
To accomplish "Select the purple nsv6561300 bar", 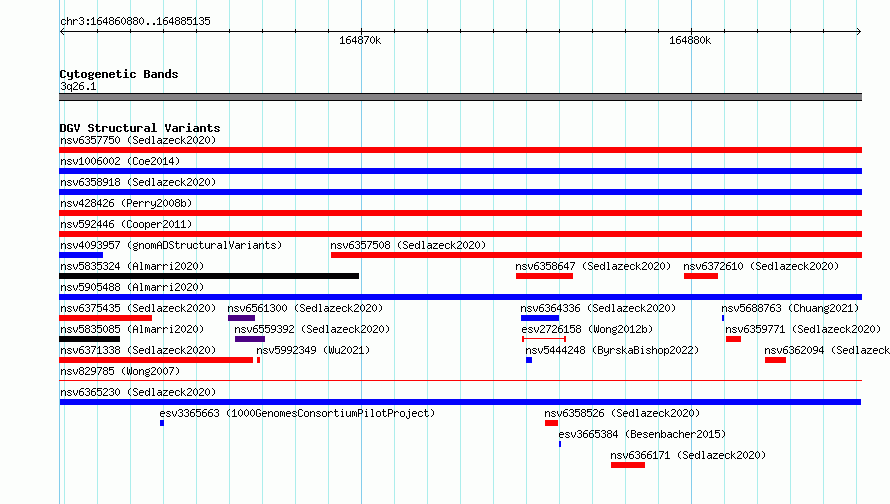I will (241, 318).
